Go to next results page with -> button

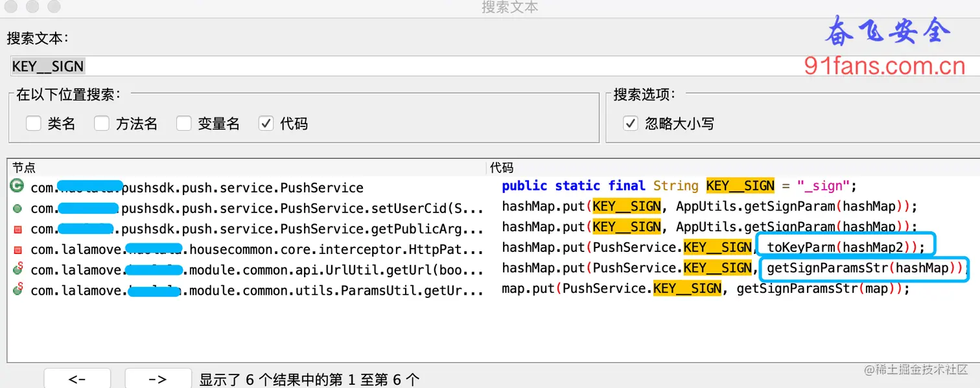158,379
